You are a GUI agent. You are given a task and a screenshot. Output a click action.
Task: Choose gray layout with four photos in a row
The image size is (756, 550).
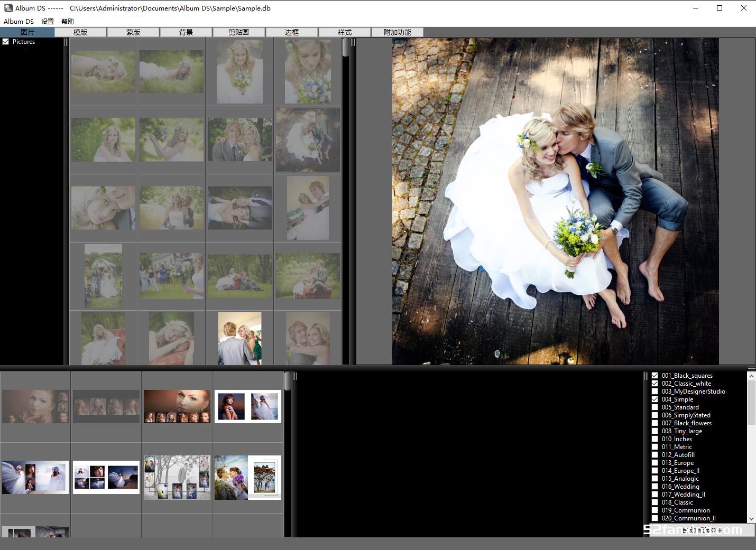(x=106, y=406)
